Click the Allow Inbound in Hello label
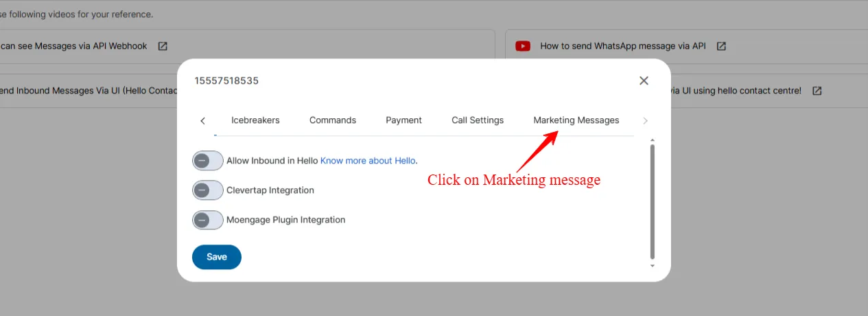This screenshot has width=868, height=316. pos(272,161)
